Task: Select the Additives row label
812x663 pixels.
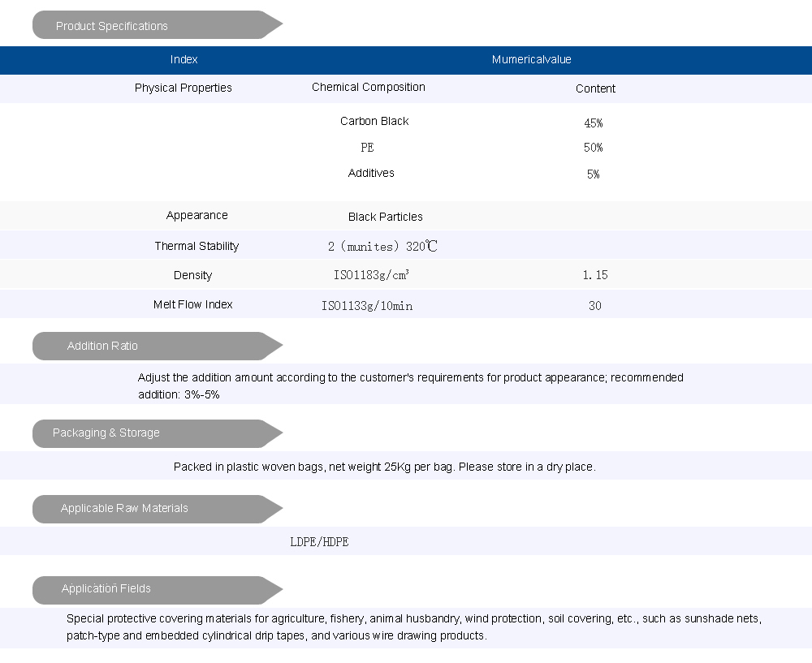Action: pos(371,173)
